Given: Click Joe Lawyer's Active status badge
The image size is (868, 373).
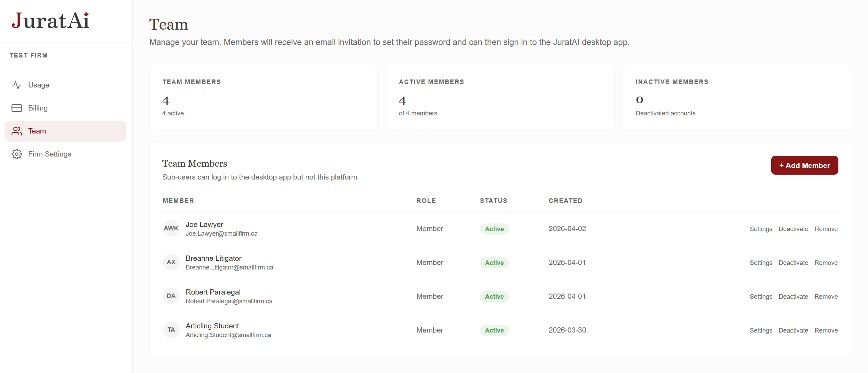Looking at the screenshot, I should (494, 229).
